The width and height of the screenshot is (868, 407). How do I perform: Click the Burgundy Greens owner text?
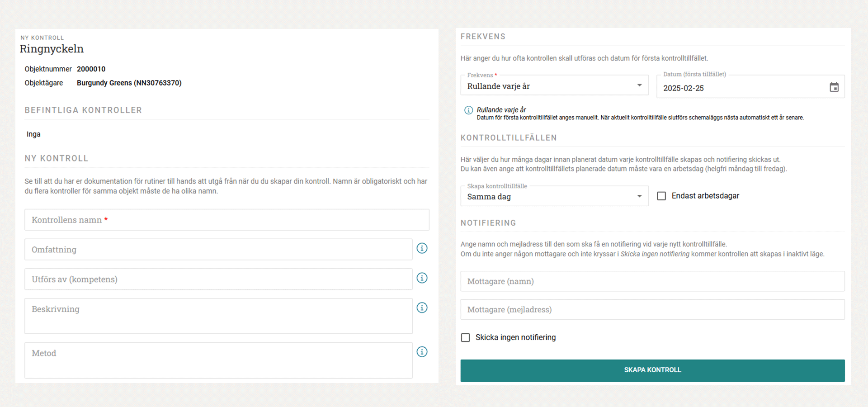pyautogui.click(x=129, y=83)
